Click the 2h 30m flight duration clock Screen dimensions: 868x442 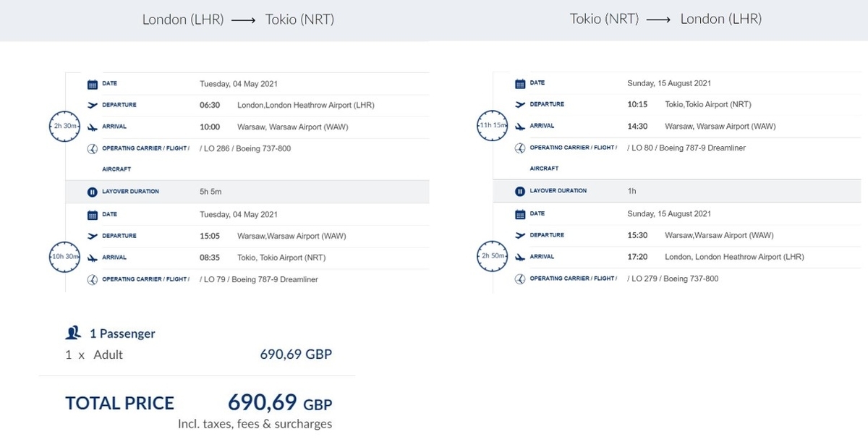coord(64,127)
